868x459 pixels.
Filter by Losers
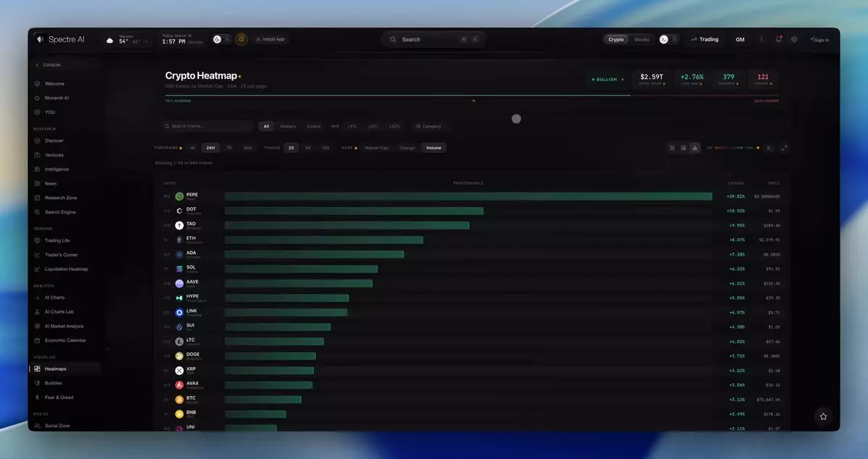coord(314,126)
